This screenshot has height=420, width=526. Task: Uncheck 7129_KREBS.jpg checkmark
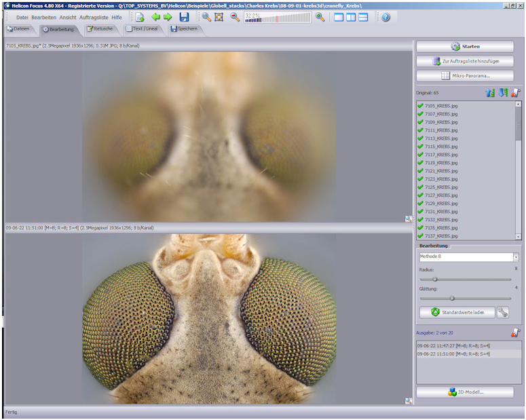[x=420, y=204]
